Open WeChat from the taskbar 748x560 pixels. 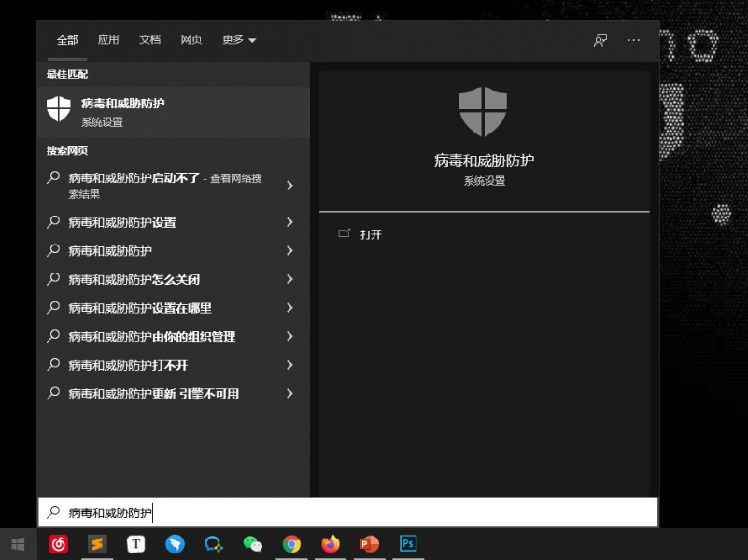252,544
